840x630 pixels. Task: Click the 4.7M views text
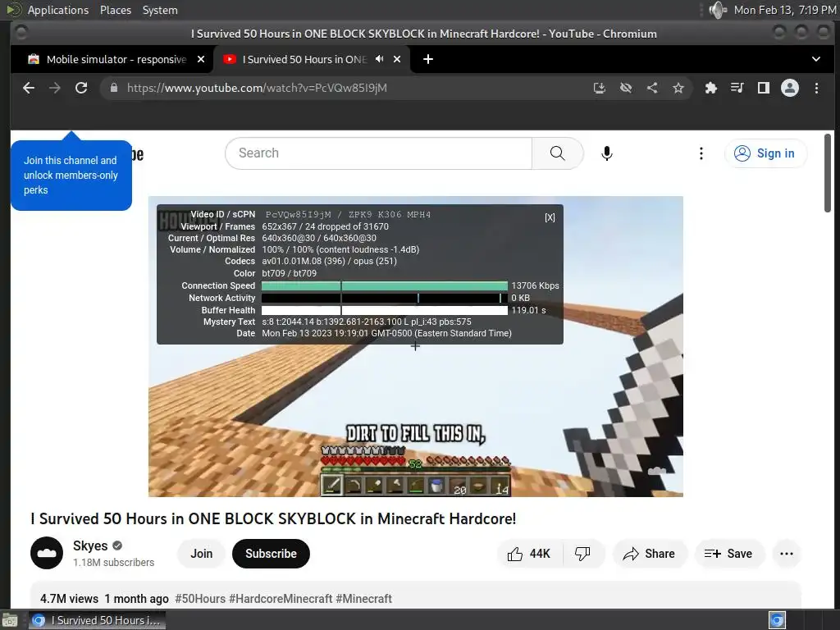(x=69, y=598)
